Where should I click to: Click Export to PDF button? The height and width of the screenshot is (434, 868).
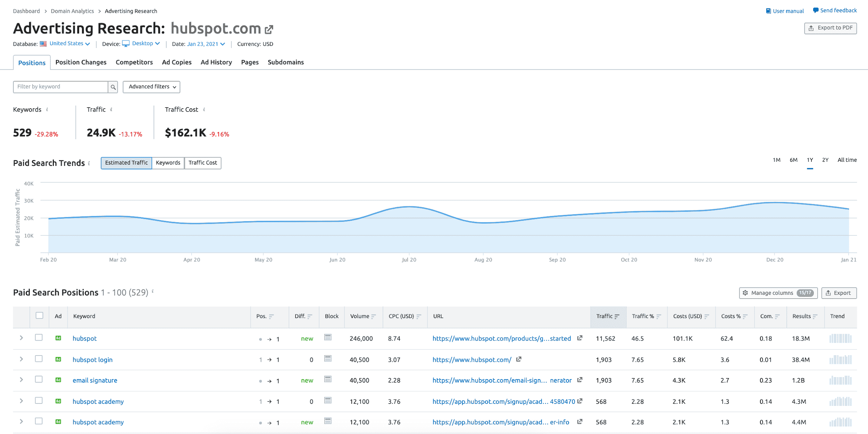point(831,28)
